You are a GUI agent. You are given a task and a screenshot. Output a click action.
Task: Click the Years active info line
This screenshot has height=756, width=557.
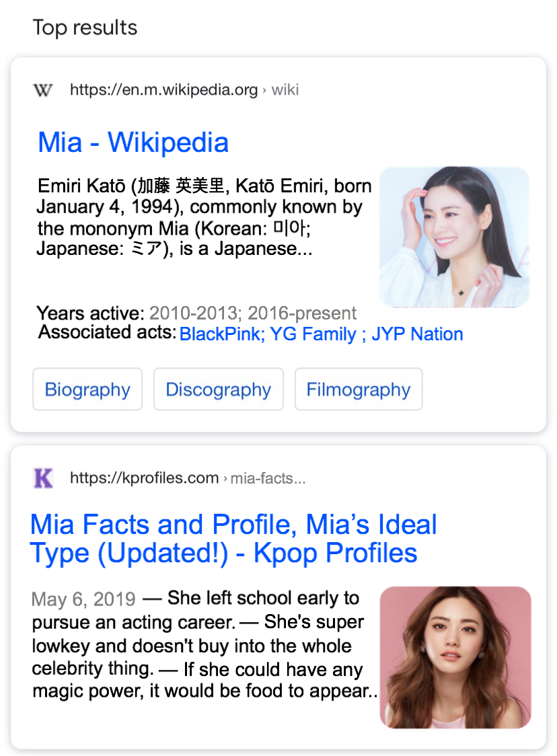tap(196, 313)
